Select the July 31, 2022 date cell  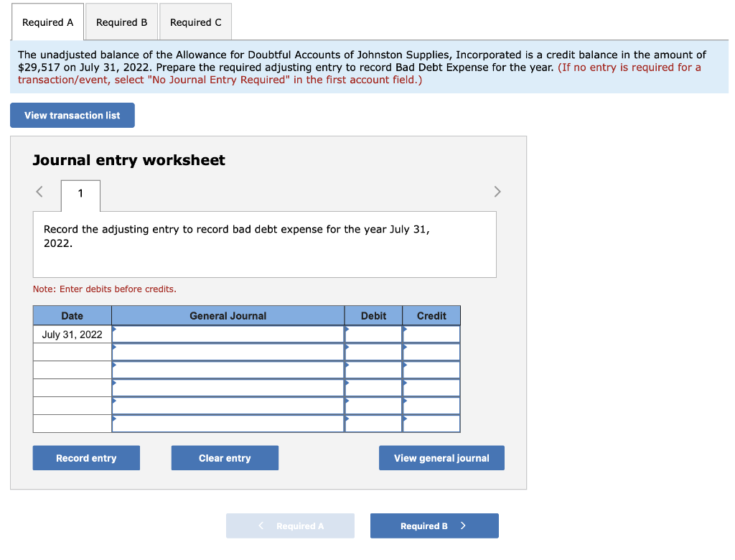(x=72, y=334)
